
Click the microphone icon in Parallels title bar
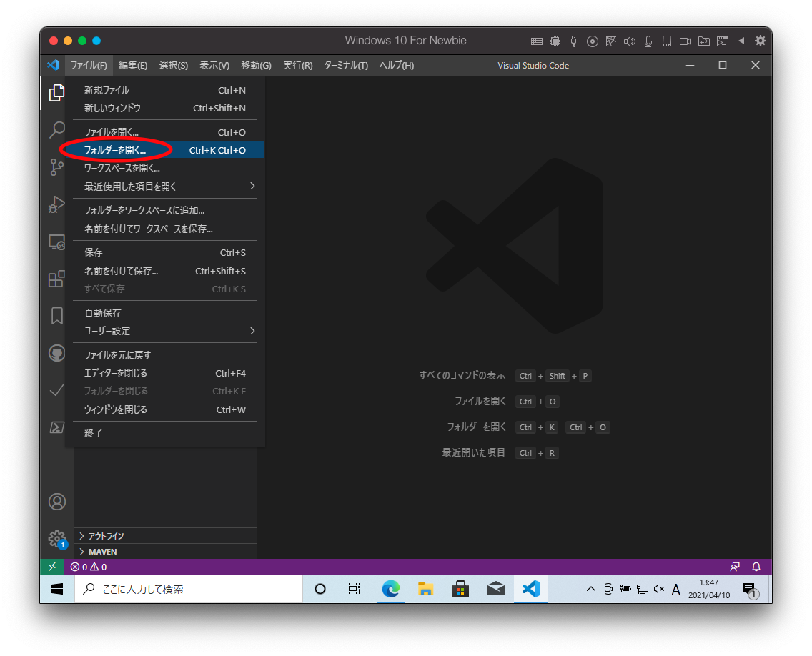648,41
